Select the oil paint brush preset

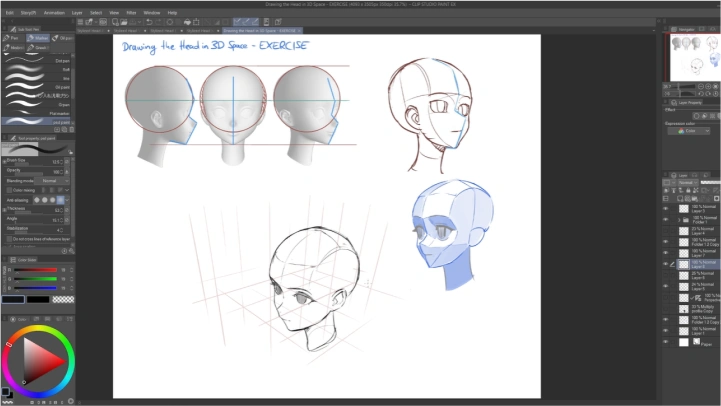[37, 87]
